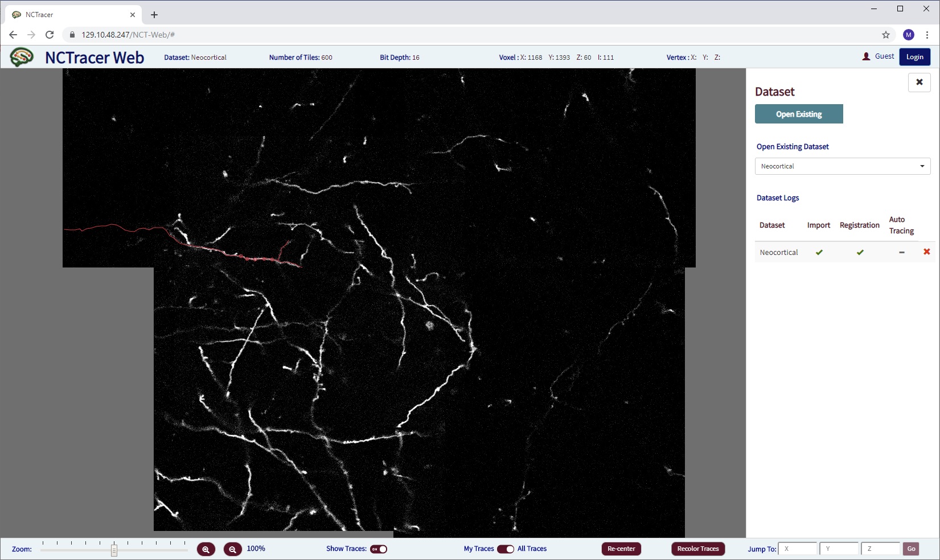This screenshot has width=940, height=560.
Task: Focus the Jump To X coordinate field
Action: click(x=797, y=549)
